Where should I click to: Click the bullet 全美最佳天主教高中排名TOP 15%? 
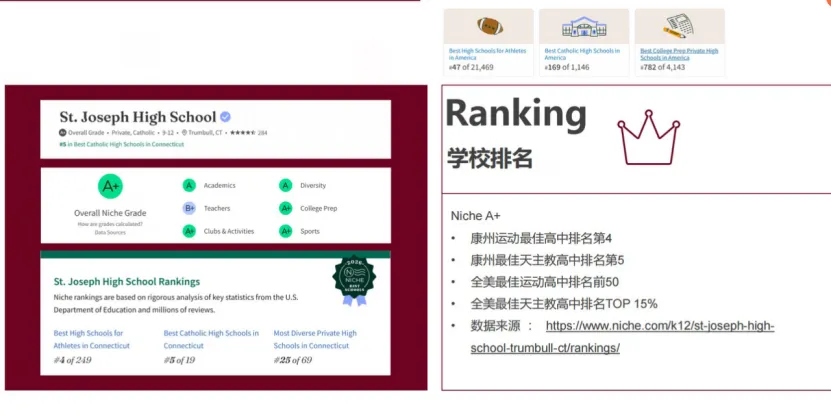(564, 304)
